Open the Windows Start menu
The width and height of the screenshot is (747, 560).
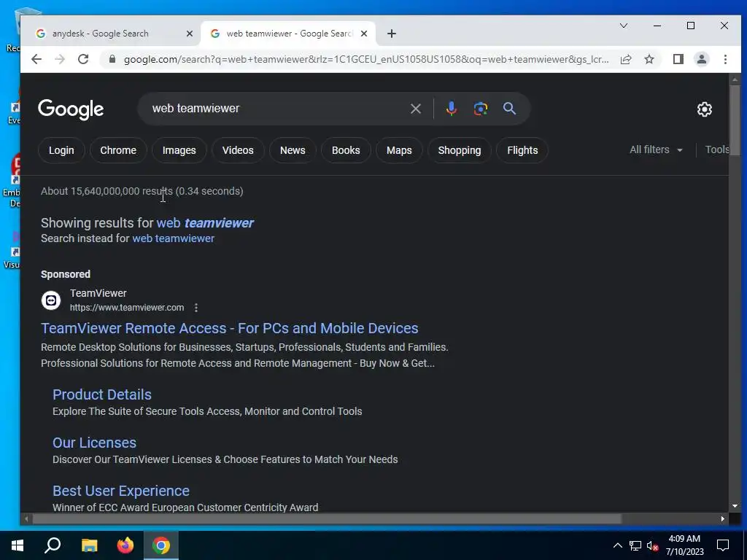click(18, 545)
